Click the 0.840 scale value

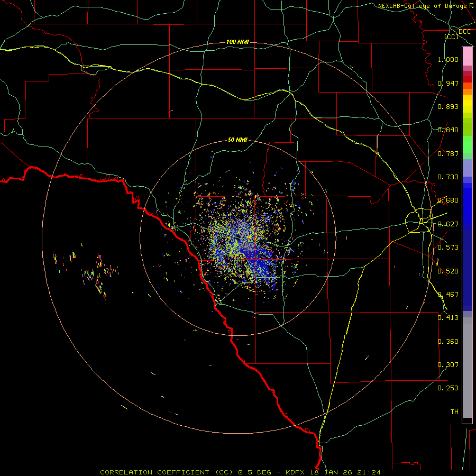pos(448,130)
